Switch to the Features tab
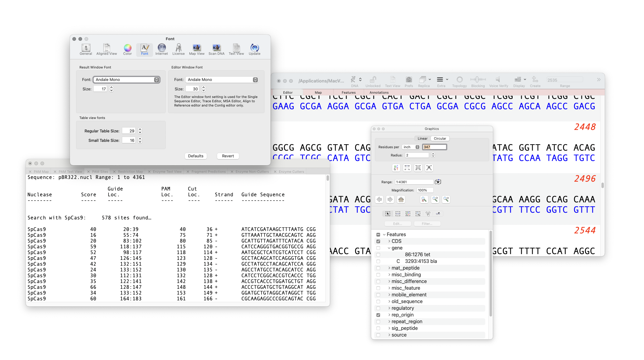This screenshot has height=360, width=644. [348, 93]
